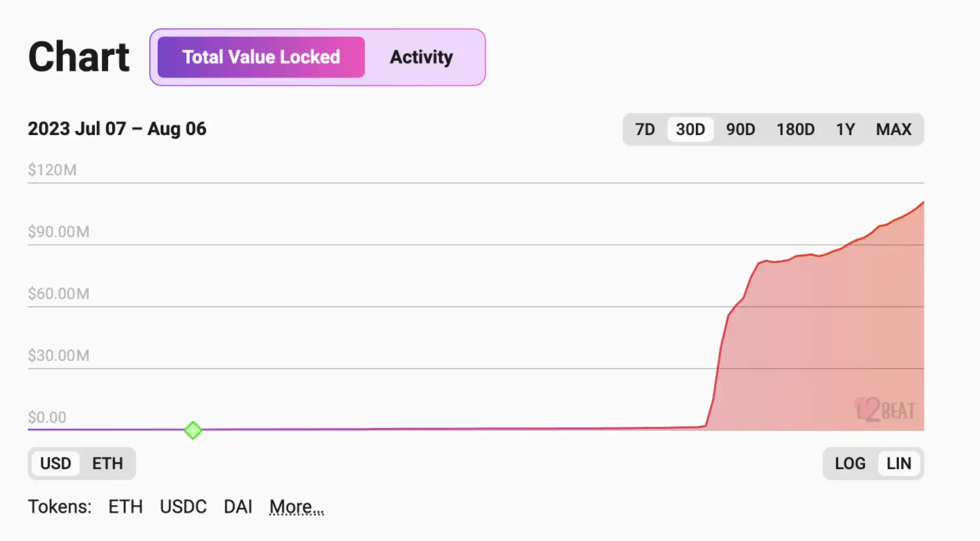The width and height of the screenshot is (980, 541).
Task: Click the shaded red chart area
Action: 817,346
